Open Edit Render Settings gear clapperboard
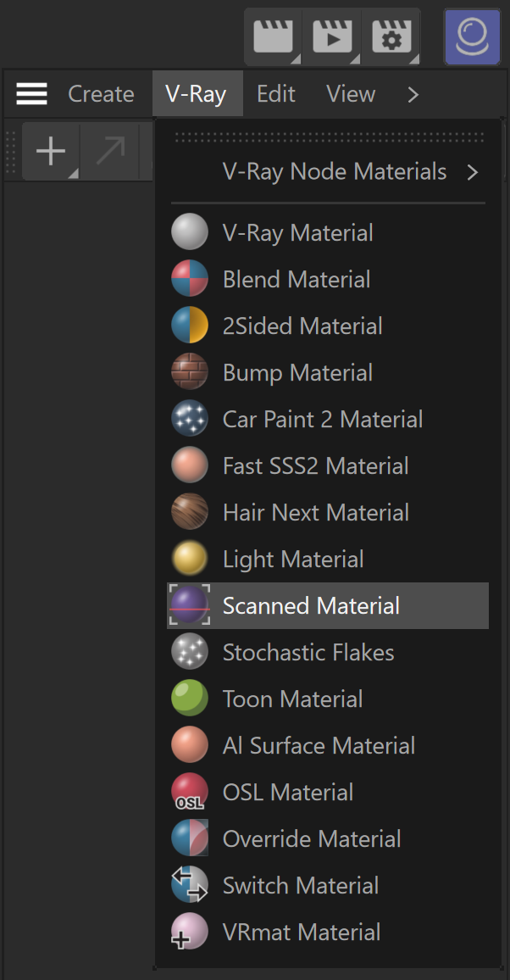 [391, 36]
